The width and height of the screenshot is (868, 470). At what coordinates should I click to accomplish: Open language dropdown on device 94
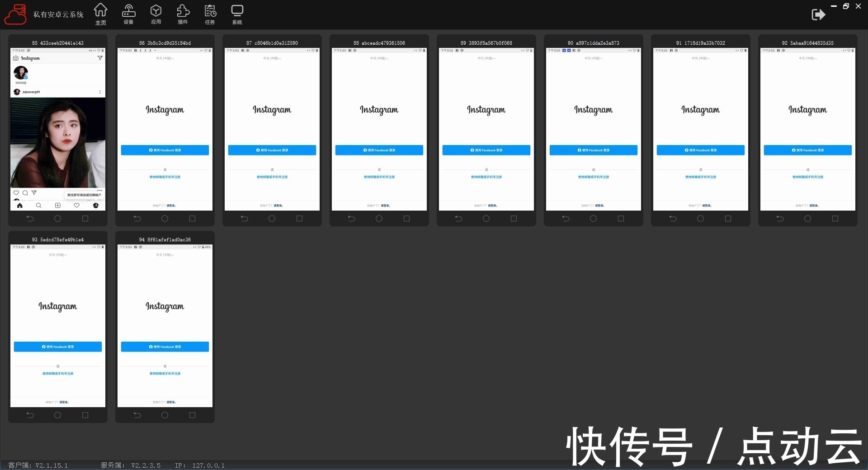(x=165, y=255)
